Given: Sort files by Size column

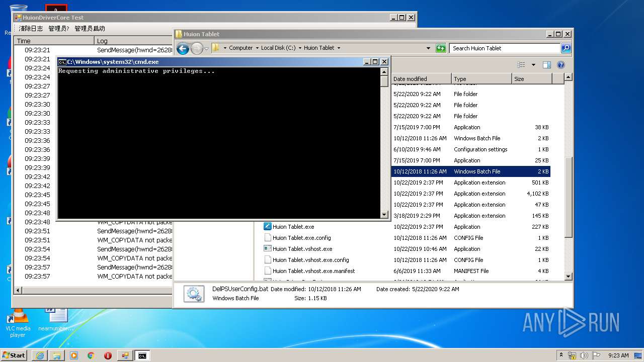Looking at the screenshot, I should pos(532,79).
